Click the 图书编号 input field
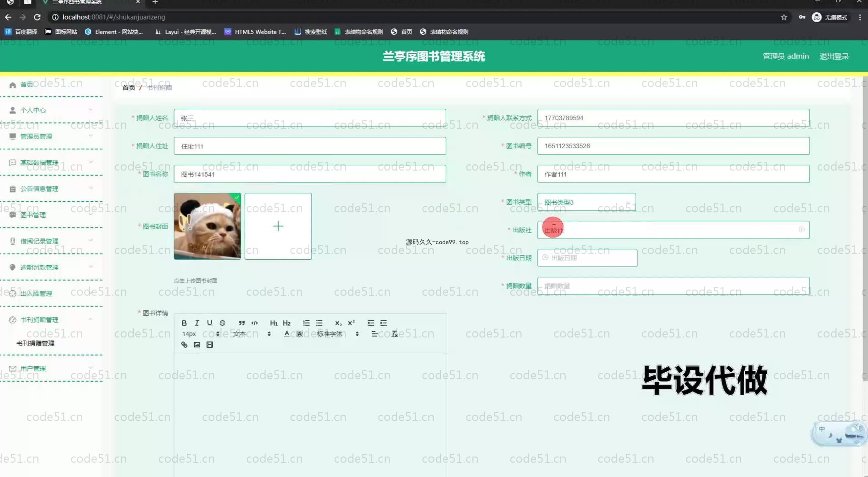The width and height of the screenshot is (868, 477). pos(673,146)
